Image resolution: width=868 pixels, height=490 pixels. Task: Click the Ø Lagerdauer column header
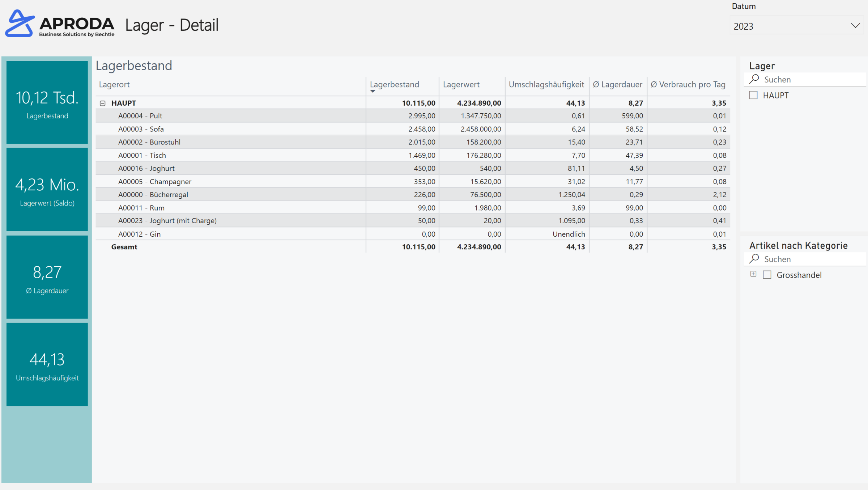[x=617, y=84]
